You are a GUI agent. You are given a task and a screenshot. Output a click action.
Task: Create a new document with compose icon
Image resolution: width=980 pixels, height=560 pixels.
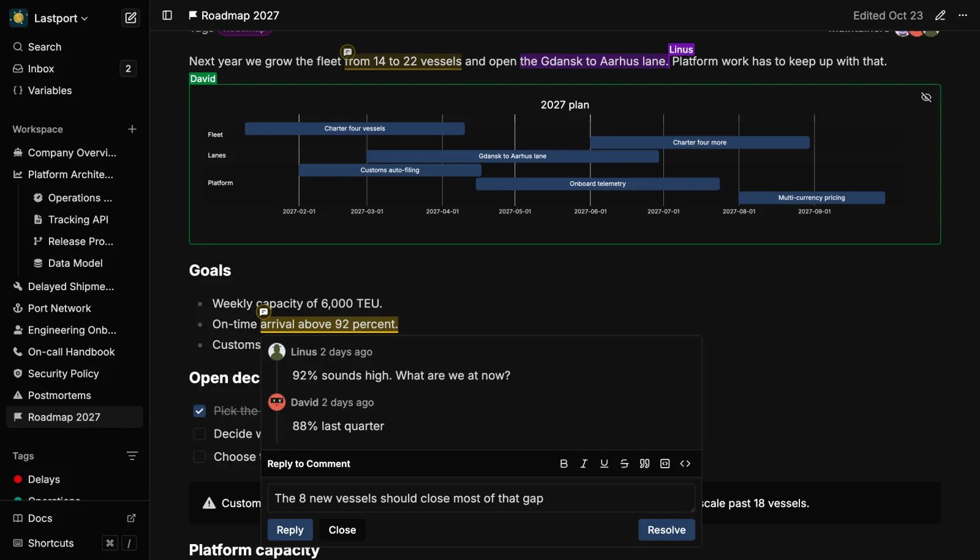point(130,18)
